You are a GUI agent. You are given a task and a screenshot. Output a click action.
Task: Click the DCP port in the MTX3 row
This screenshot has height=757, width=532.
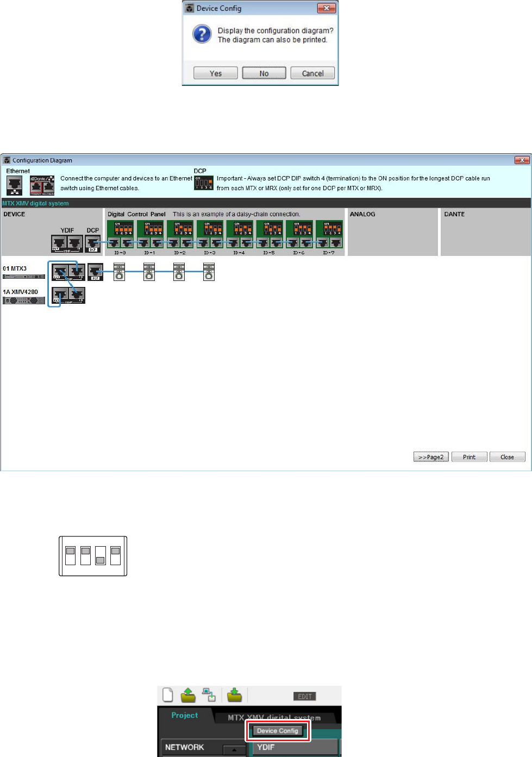[x=95, y=272]
